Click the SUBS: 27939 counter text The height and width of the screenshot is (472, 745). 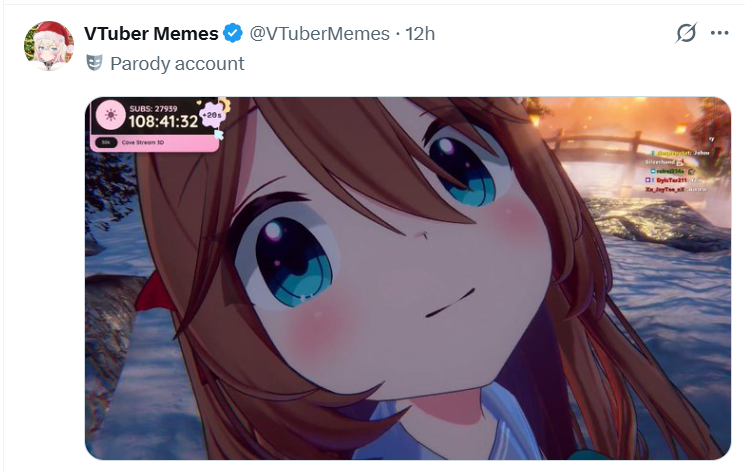coord(153,108)
